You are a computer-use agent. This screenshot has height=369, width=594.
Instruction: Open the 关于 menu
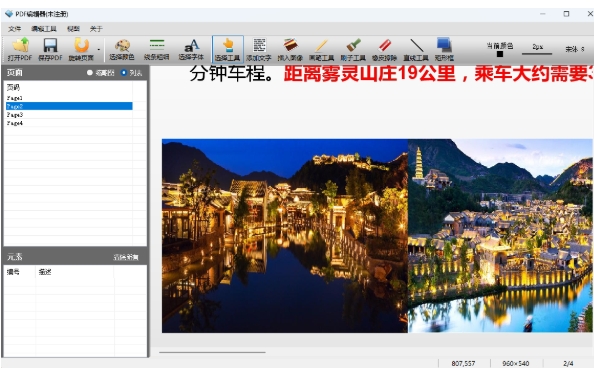pos(96,29)
